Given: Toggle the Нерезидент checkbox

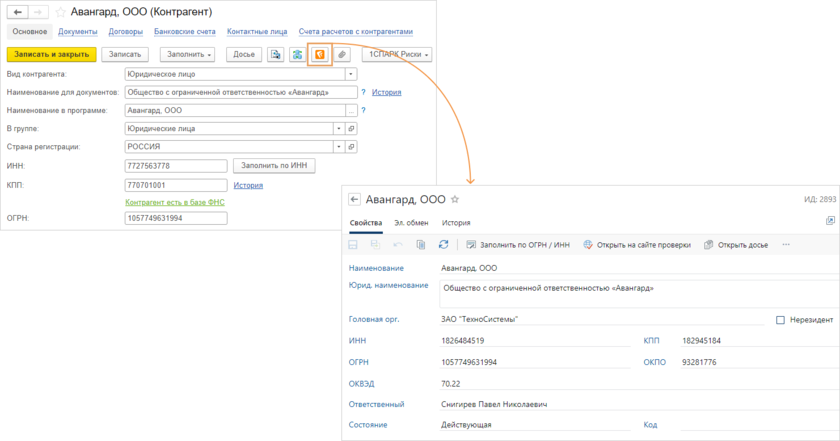Looking at the screenshot, I should pos(780,320).
